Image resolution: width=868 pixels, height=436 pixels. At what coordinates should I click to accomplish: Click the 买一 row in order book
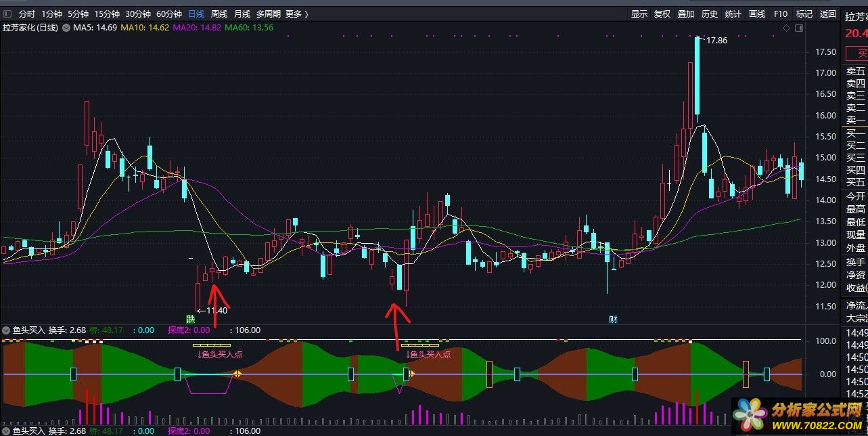point(856,133)
